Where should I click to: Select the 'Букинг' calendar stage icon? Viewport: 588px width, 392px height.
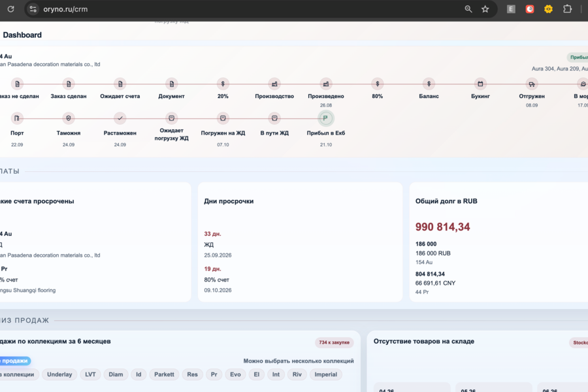click(480, 84)
